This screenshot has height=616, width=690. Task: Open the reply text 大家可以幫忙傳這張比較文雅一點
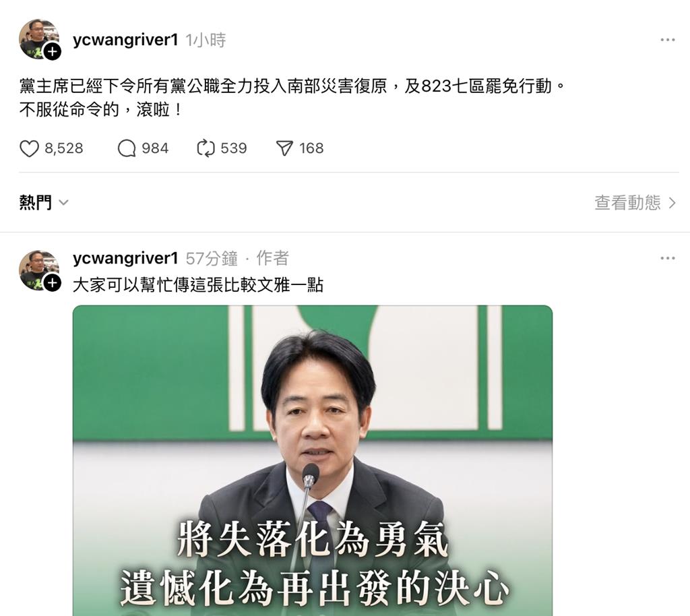[x=198, y=285]
